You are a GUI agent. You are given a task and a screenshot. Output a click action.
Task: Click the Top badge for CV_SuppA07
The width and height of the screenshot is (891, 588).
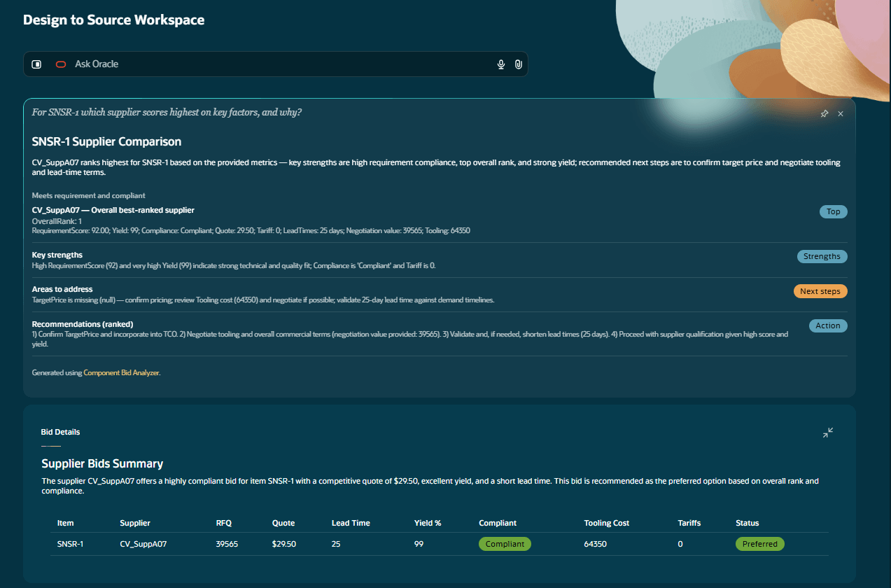[x=833, y=211]
